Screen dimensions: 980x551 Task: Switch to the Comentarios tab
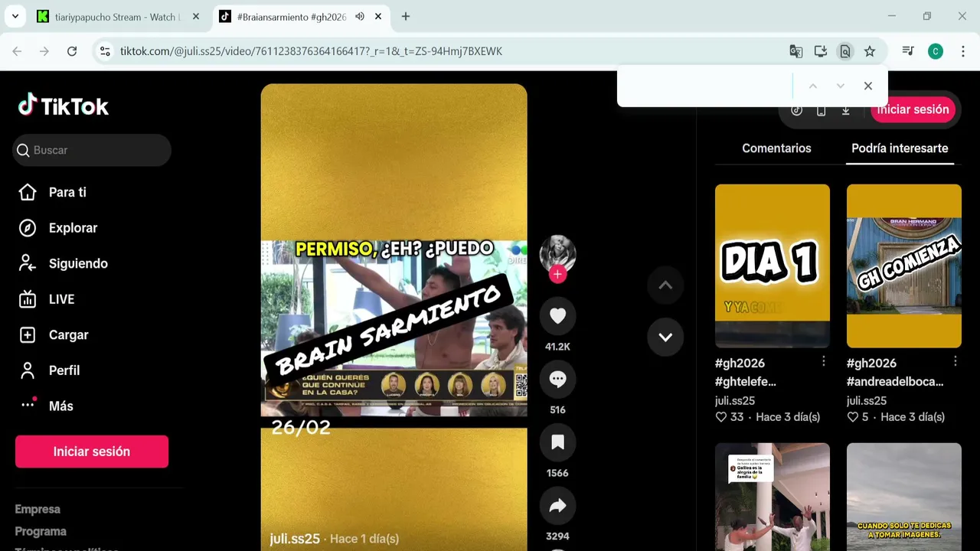776,148
